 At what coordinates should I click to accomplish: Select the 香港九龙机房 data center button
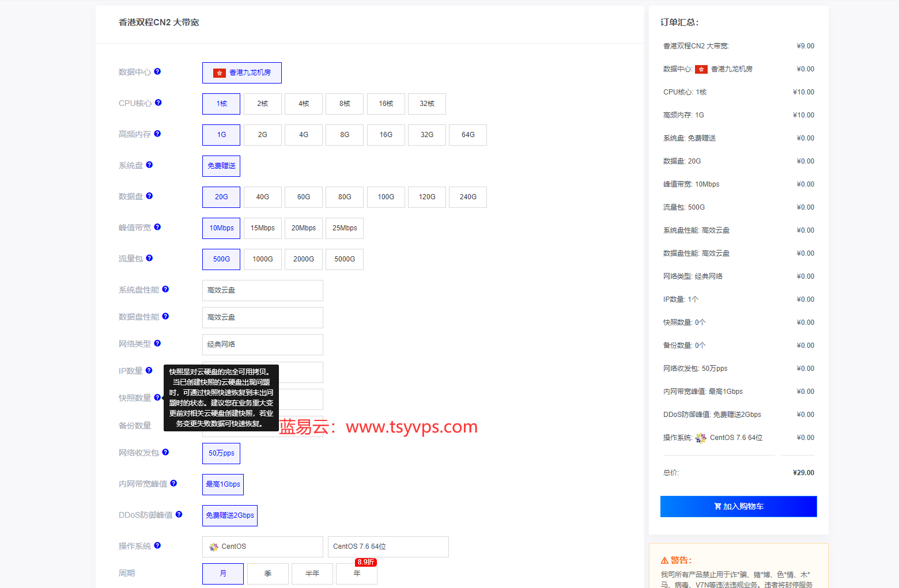point(242,73)
